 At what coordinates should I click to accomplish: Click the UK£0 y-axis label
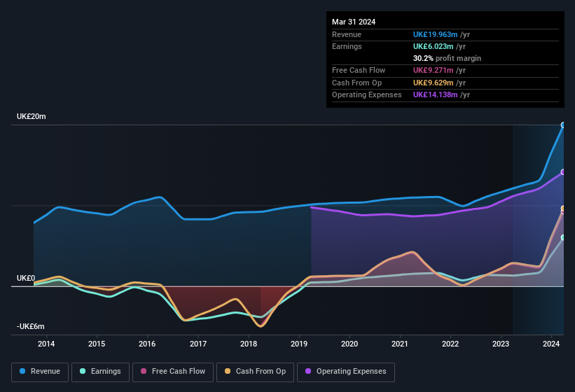tap(26, 279)
